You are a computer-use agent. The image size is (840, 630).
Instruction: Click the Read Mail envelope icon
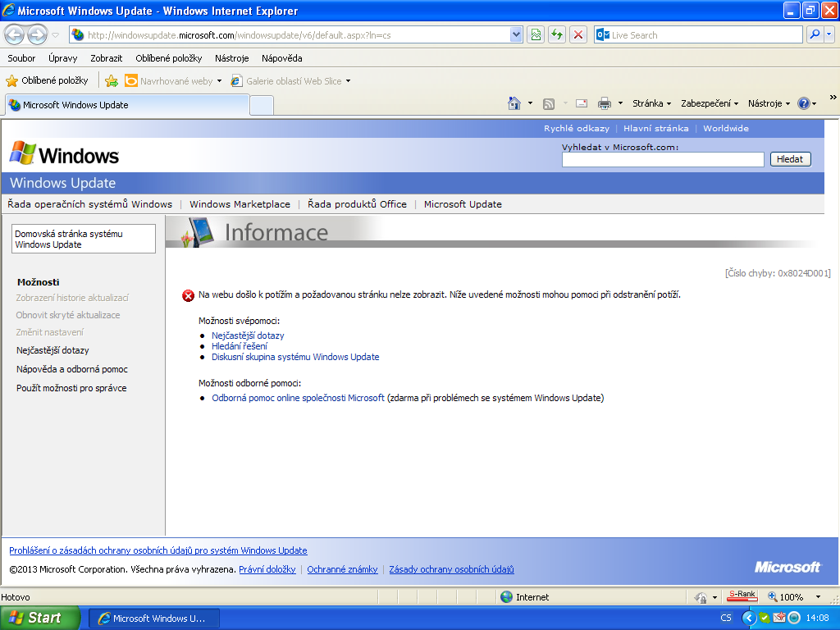click(582, 103)
